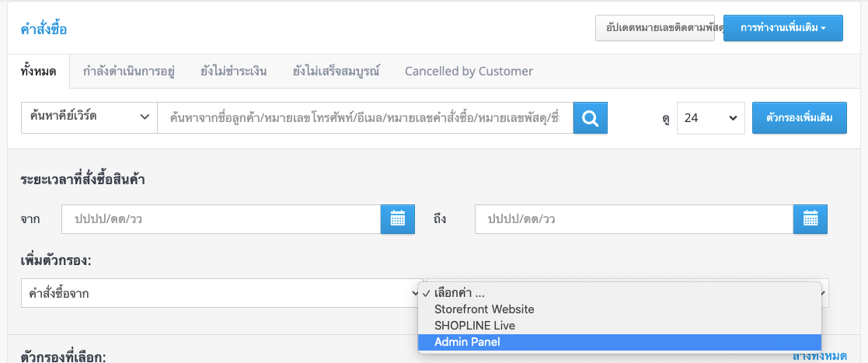
Task: Click the 'ตัวกรองเพิ่มเติม' button
Action: [x=800, y=118]
